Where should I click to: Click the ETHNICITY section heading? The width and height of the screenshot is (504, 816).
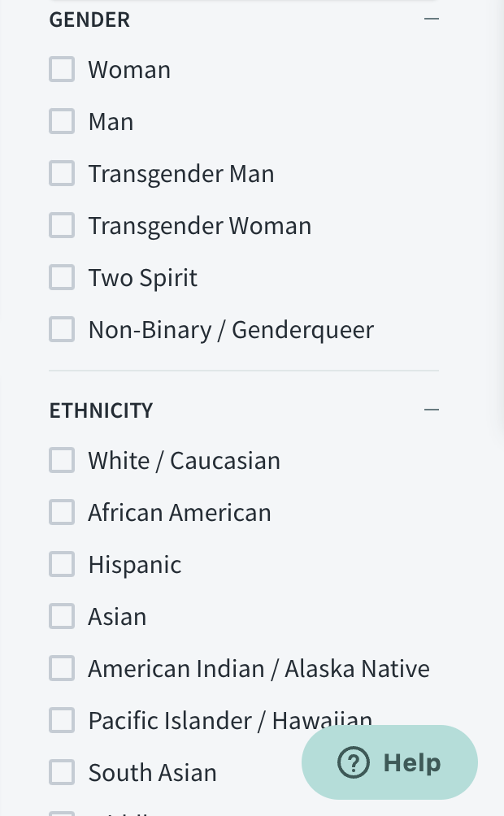[x=101, y=410]
